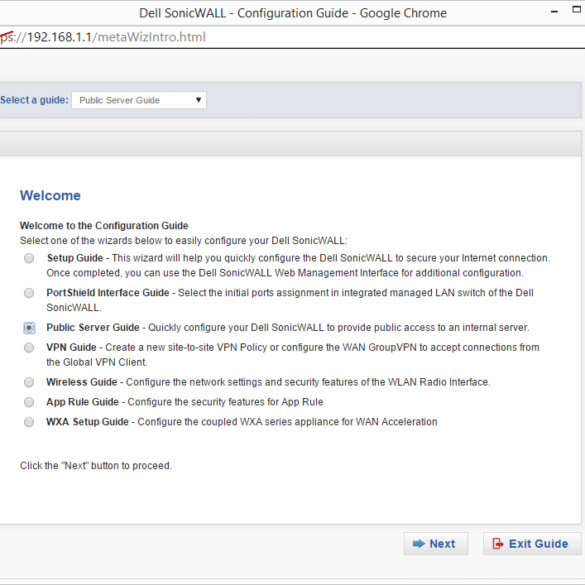
Task: Click 'Welcome to the Configuration Guide' text
Action: (104, 225)
